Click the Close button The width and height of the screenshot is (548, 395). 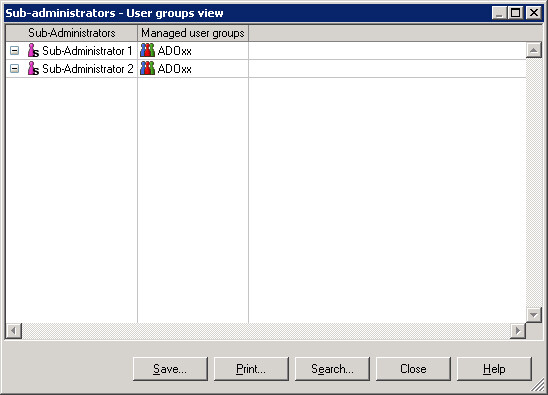coord(413,369)
